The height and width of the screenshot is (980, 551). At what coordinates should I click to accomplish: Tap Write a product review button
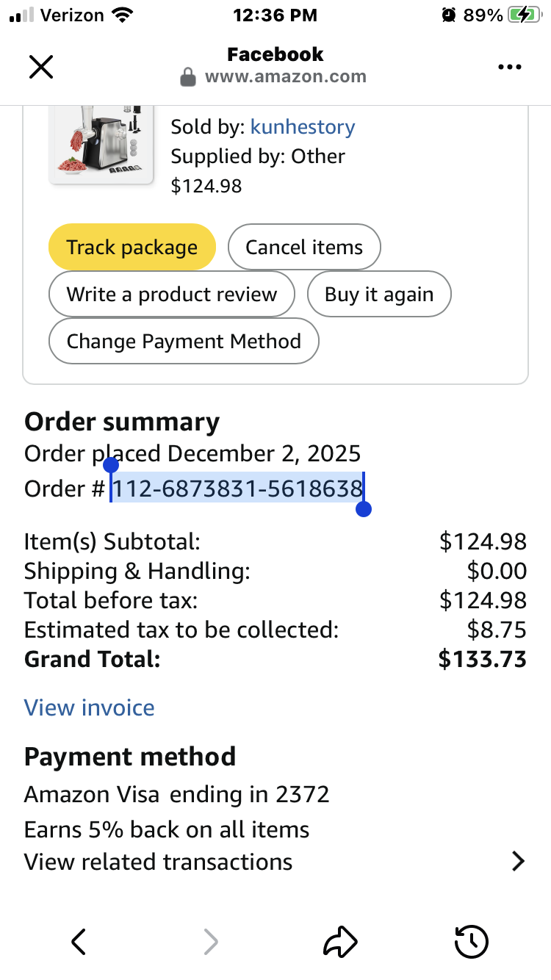tap(172, 295)
